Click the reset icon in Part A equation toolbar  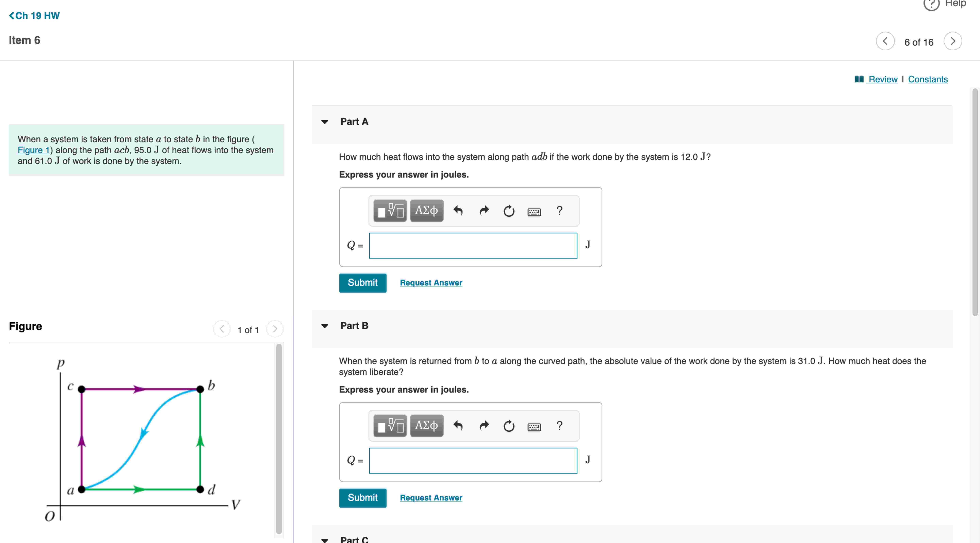[509, 211]
